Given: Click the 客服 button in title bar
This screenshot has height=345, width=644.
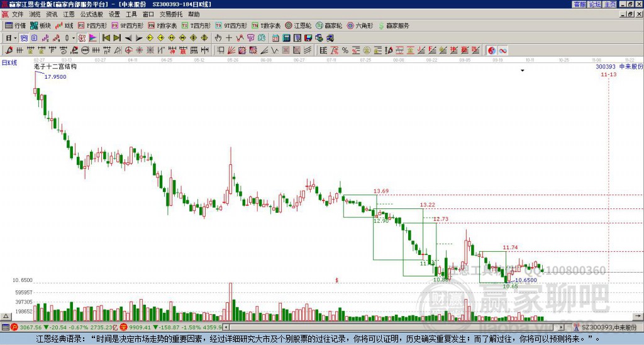Looking at the screenshot, I should point(579,4).
